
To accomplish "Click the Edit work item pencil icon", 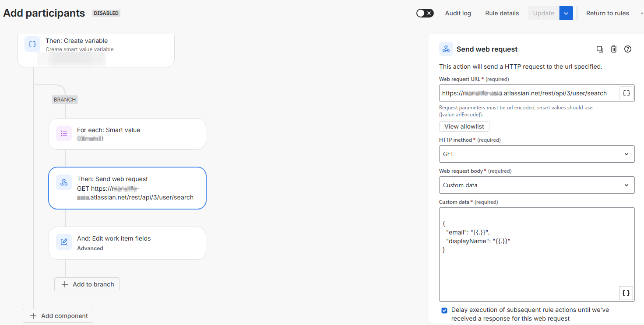I will [64, 242].
